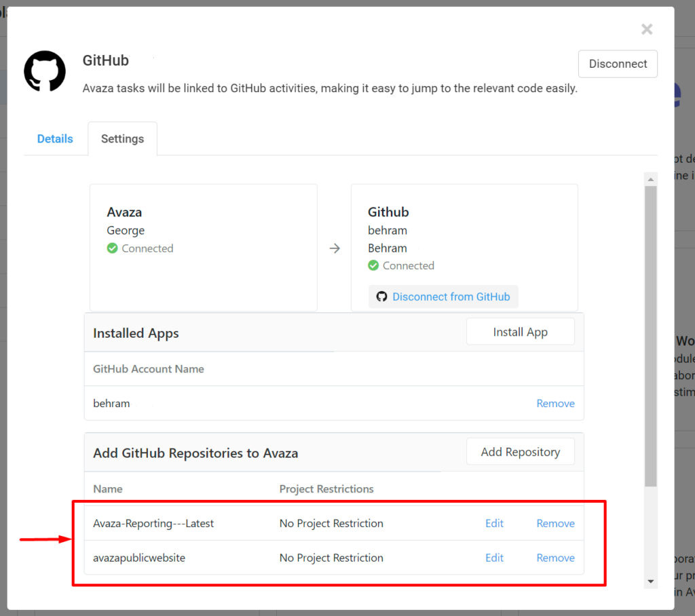The height and width of the screenshot is (616, 695).
Task: Click the Name column header
Action: tap(108, 489)
